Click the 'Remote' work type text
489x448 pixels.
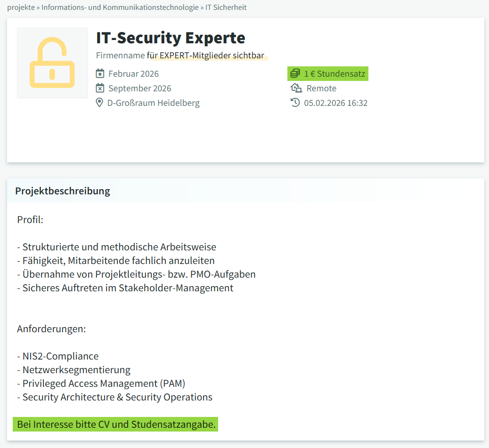pyautogui.click(x=321, y=88)
